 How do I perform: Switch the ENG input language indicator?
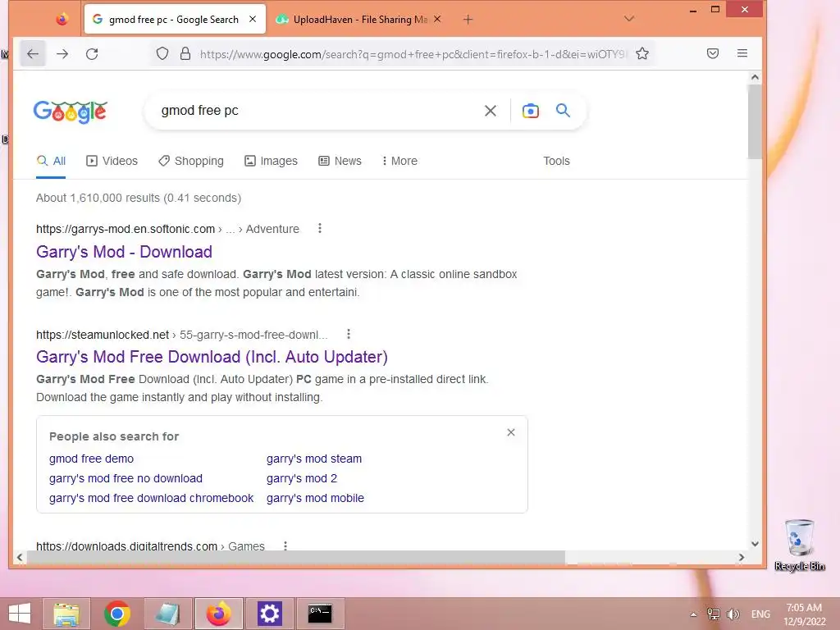[x=760, y=614]
